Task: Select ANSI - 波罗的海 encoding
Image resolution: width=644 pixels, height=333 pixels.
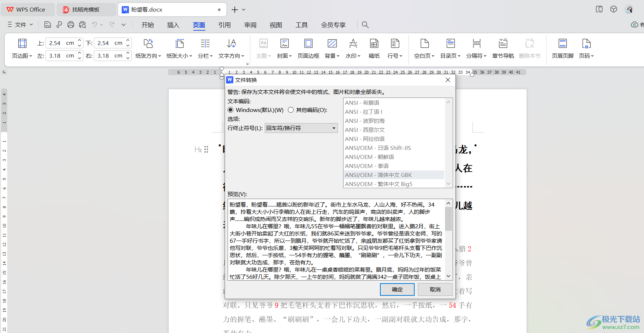Action: [x=394, y=121]
